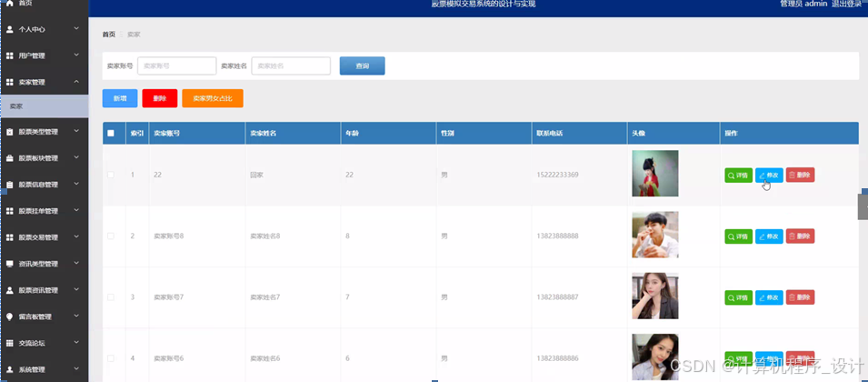Click the seller name cell 回家

pos(256,175)
